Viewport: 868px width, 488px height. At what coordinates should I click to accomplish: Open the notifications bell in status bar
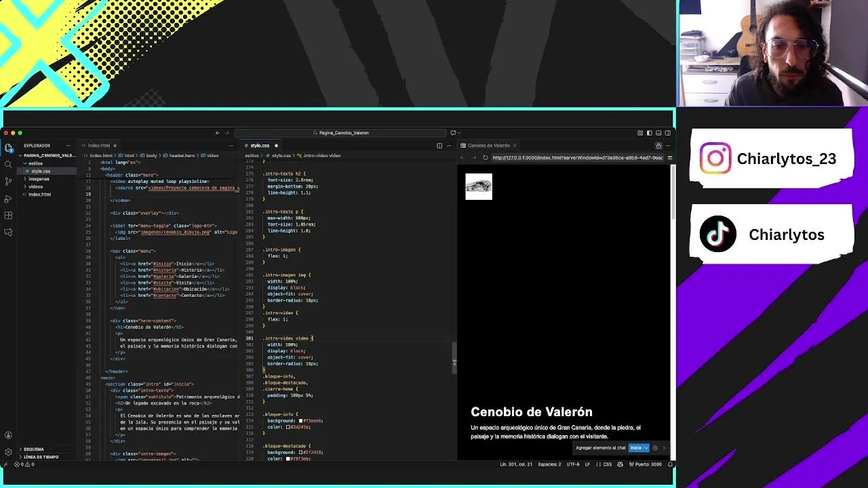(670, 464)
